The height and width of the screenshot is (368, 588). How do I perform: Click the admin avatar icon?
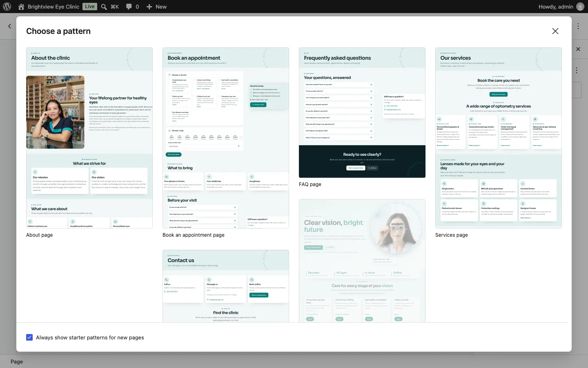click(580, 7)
